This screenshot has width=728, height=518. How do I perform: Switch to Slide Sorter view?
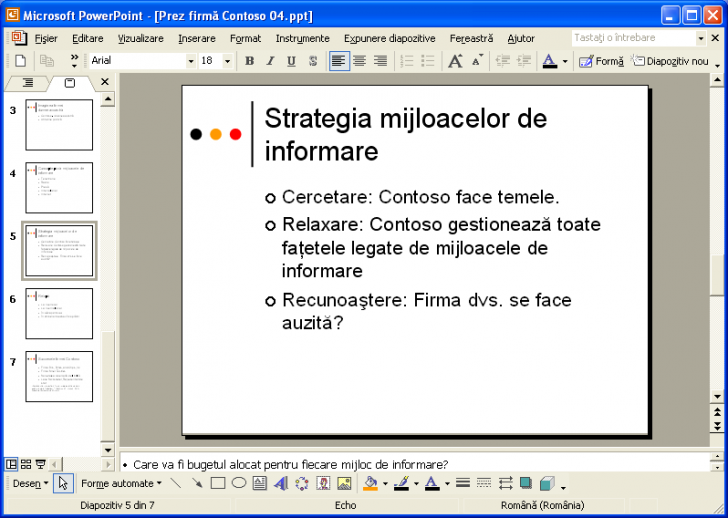pyautogui.click(x=26, y=464)
